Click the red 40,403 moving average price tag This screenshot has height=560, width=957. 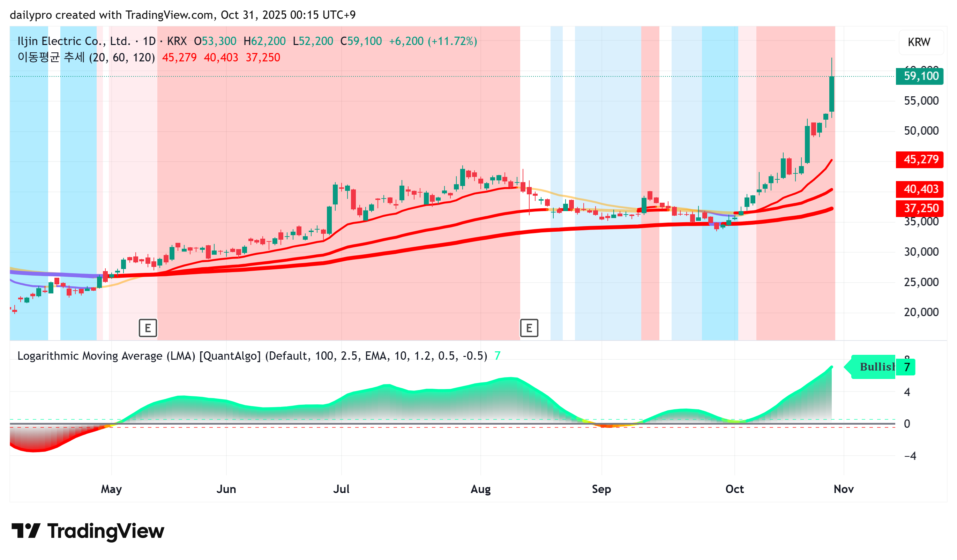click(919, 189)
